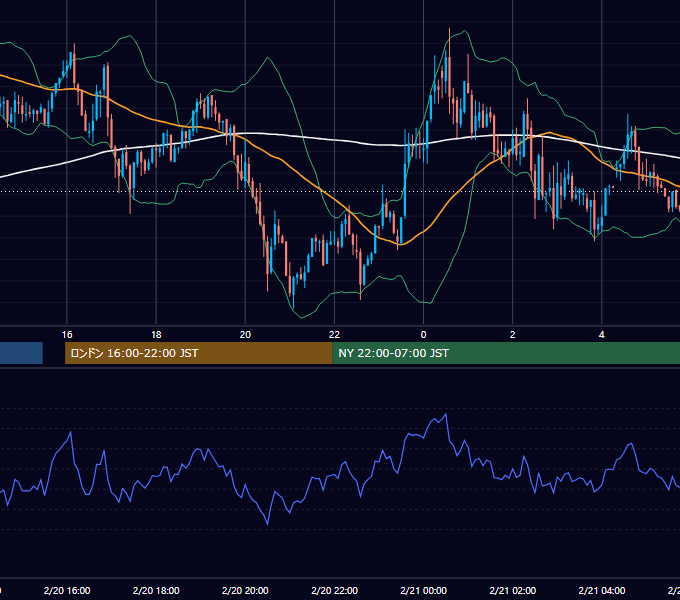Screen dimensions: 680x600
Task: Click the 2/21 00:00 date label
Action: tap(424, 590)
